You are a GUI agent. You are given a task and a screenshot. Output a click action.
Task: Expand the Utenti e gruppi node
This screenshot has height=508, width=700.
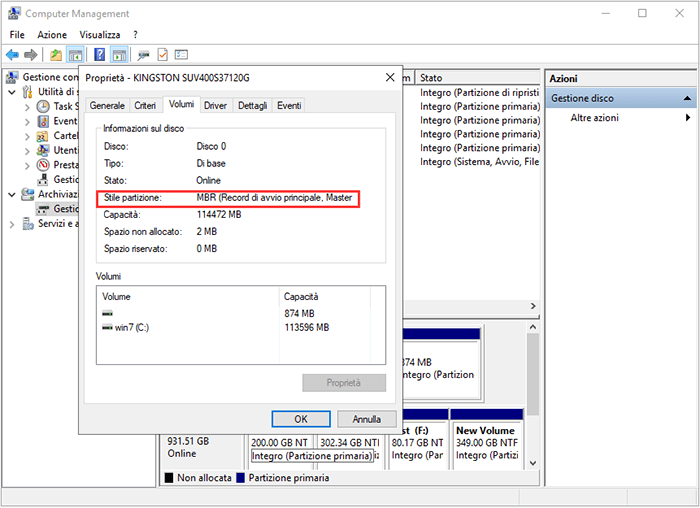[27, 151]
